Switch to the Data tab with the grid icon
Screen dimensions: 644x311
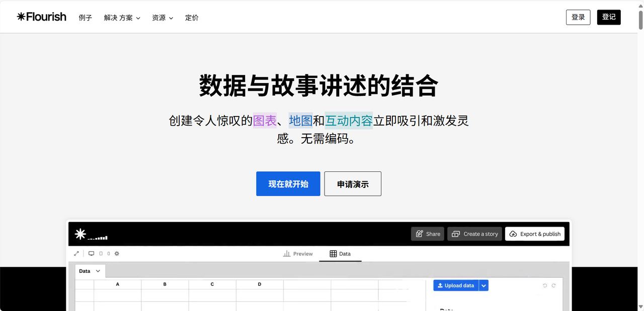pos(340,254)
